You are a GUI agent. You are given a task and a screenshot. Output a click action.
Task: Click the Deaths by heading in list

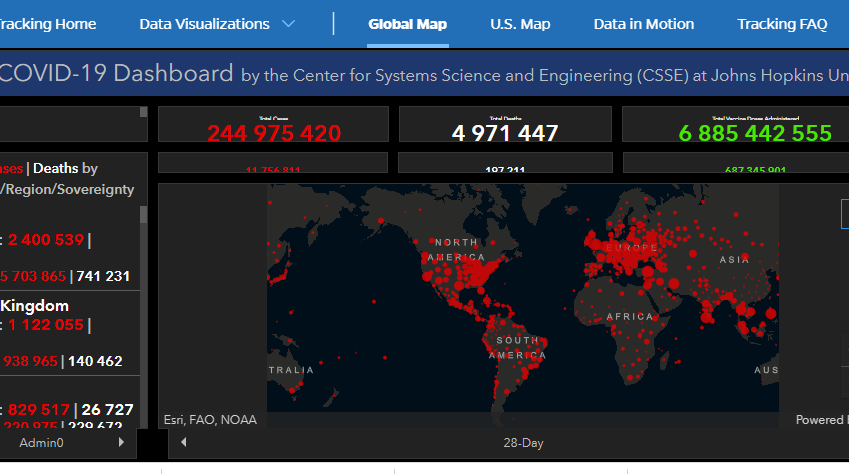click(65, 168)
